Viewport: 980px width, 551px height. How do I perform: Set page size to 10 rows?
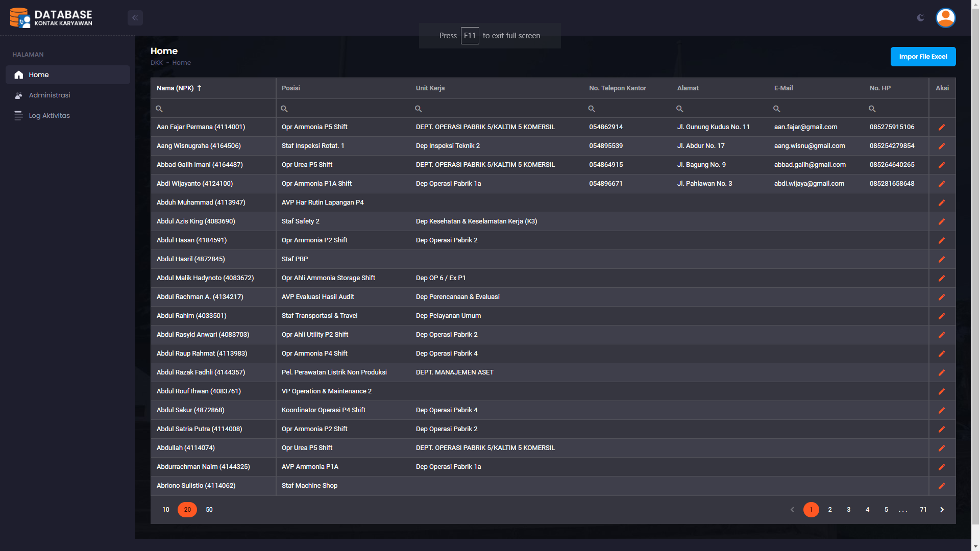click(166, 510)
